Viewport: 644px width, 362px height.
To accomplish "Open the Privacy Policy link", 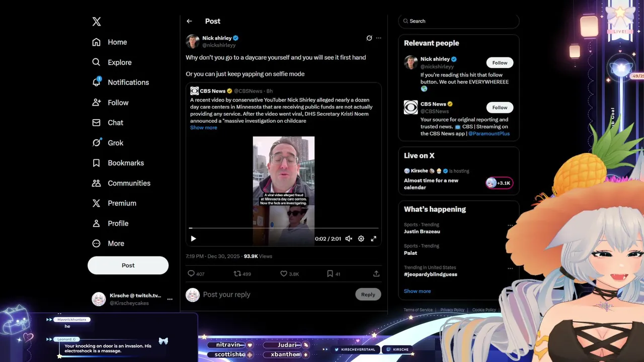I will click(452, 310).
